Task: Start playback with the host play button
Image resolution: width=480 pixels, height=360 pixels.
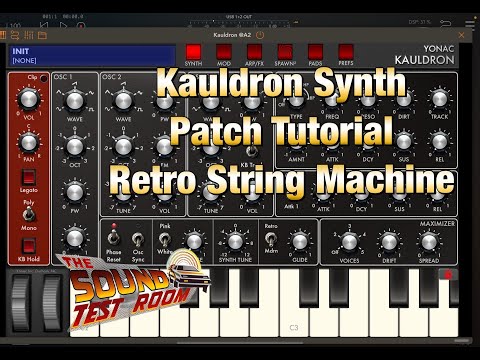Action: (63, 25)
